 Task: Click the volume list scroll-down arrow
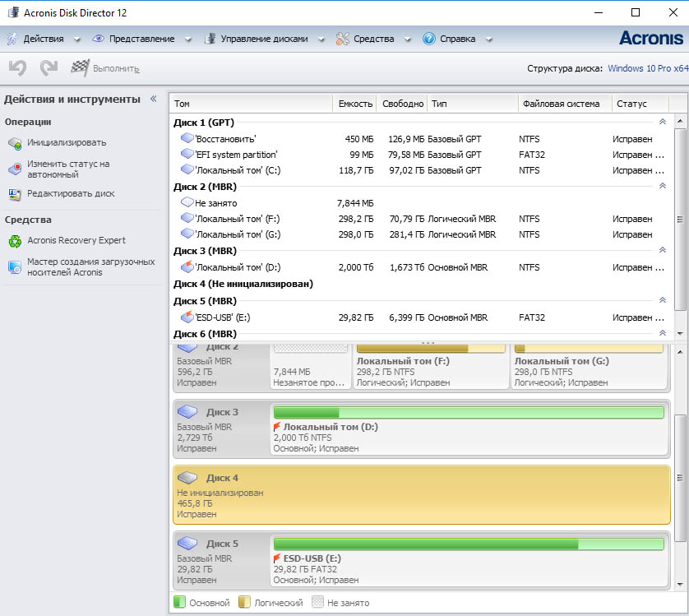tap(680, 333)
